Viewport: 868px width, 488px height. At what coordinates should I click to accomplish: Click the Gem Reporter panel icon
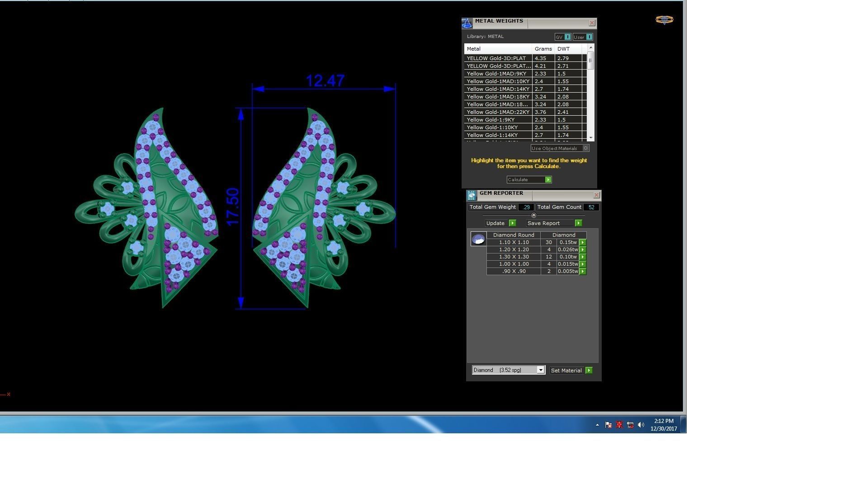[472, 195]
